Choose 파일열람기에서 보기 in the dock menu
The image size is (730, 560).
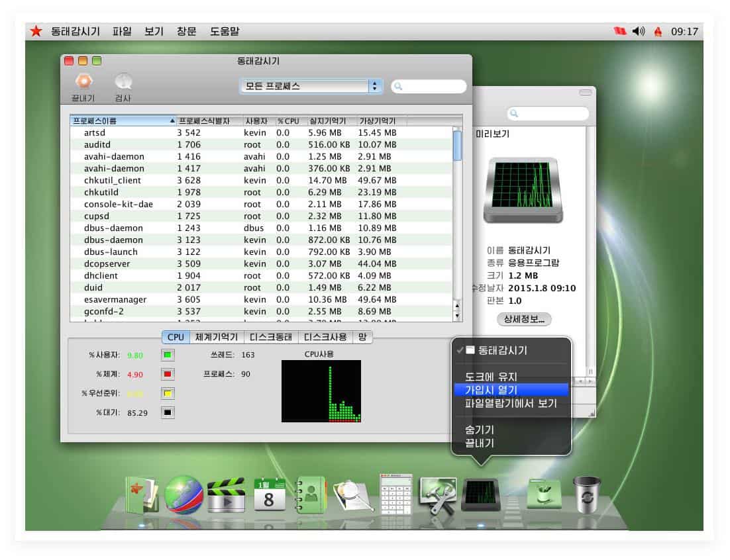click(x=511, y=403)
